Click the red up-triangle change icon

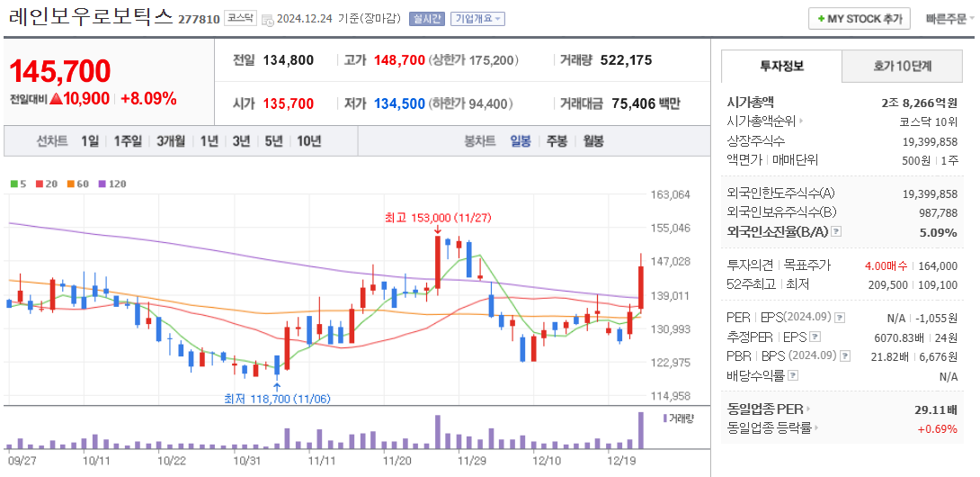56,99
